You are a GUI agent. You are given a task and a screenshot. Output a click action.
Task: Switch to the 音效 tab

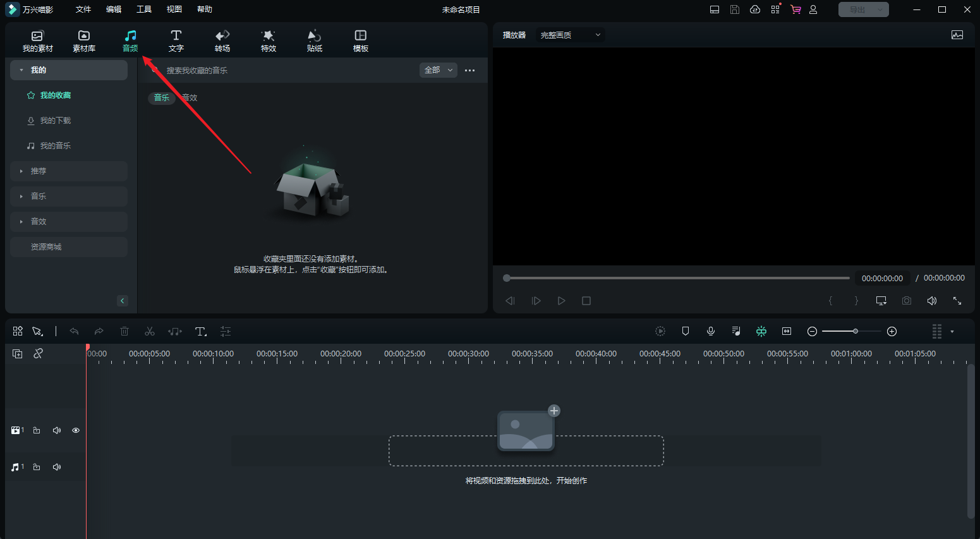click(x=190, y=98)
